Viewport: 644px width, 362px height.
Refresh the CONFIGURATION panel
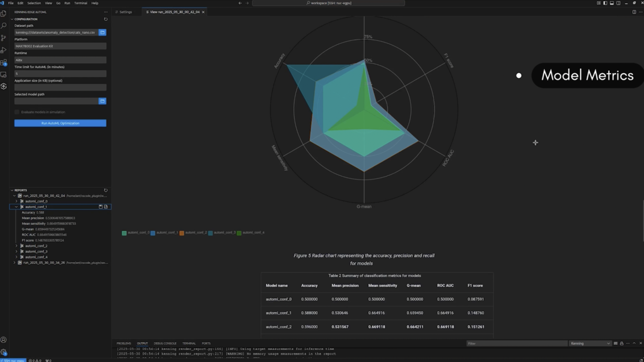105,19
